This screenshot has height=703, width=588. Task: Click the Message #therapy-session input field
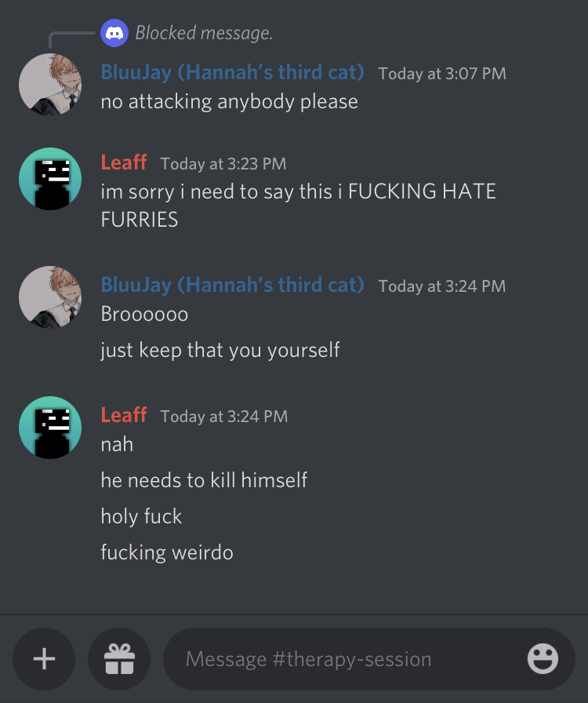[353, 659]
